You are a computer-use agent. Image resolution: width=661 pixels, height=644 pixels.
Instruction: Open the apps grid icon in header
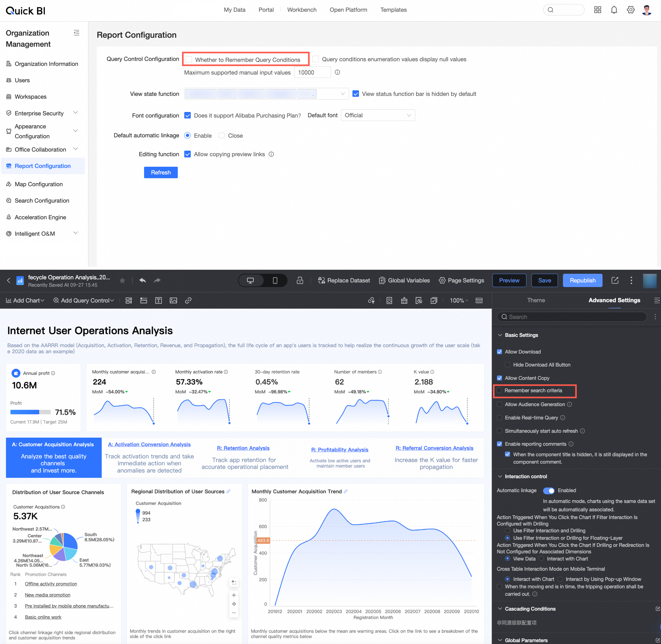597,10
